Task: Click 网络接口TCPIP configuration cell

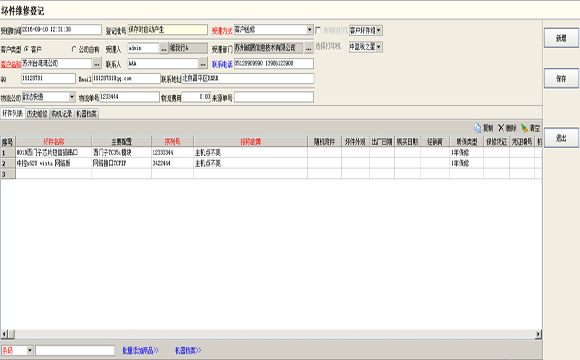Action: [121, 163]
